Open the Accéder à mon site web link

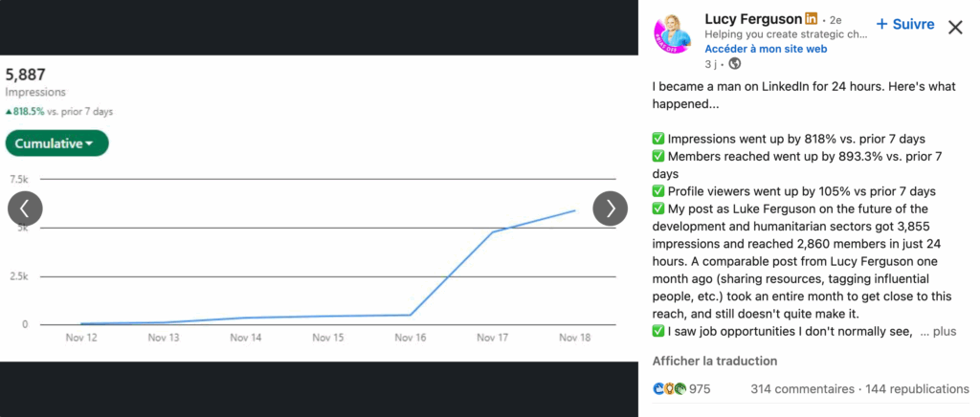coord(766,49)
